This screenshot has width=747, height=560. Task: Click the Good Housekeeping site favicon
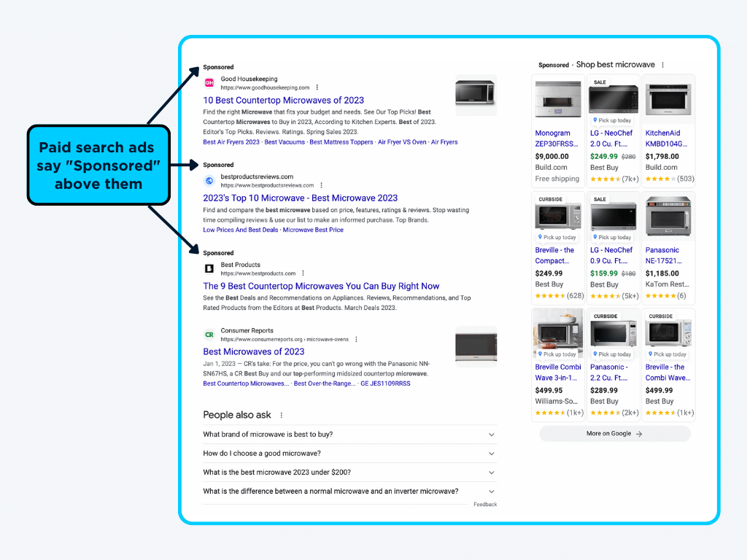click(x=209, y=83)
